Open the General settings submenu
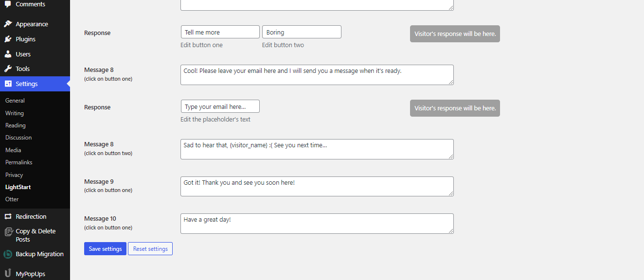 pos(15,101)
